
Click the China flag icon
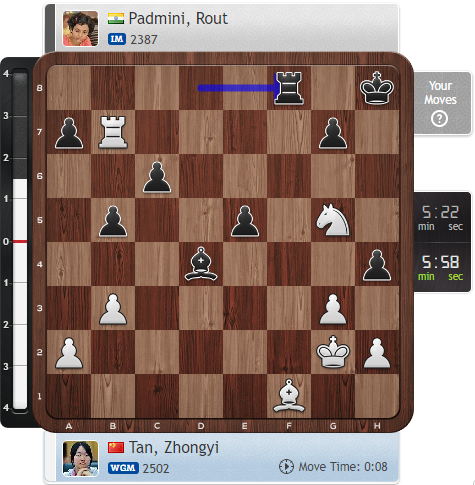point(116,447)
